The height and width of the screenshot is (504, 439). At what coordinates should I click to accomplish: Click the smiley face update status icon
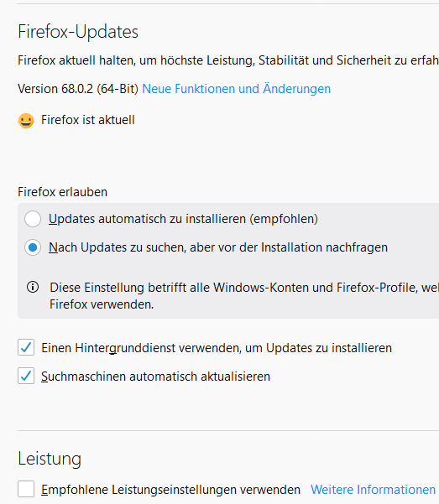[x=26, y=121]
